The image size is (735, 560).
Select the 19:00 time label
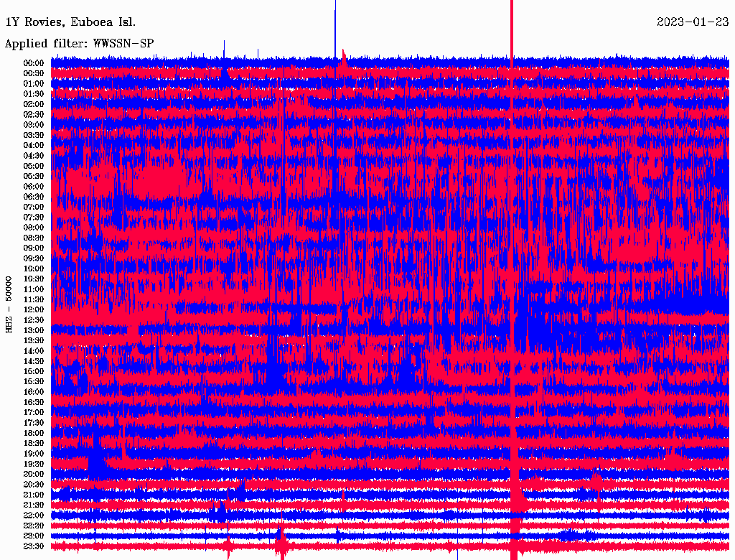point(34,454)
